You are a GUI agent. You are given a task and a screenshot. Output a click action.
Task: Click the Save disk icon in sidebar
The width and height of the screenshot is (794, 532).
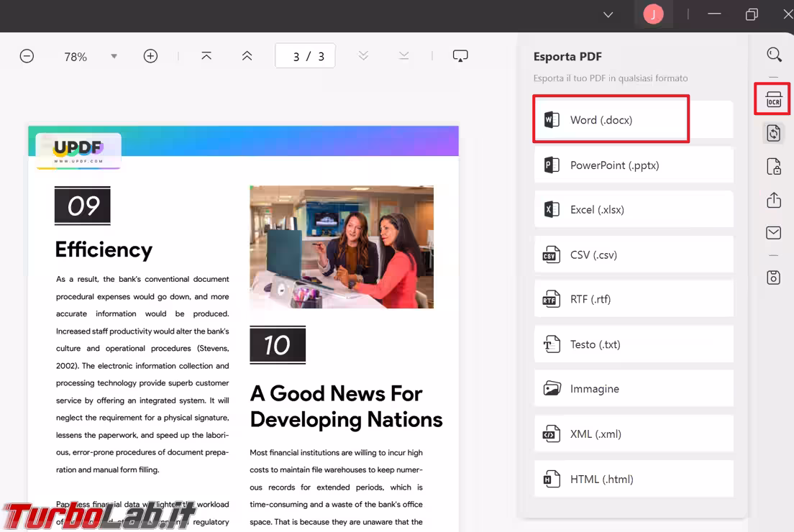(x=774, y=277)
